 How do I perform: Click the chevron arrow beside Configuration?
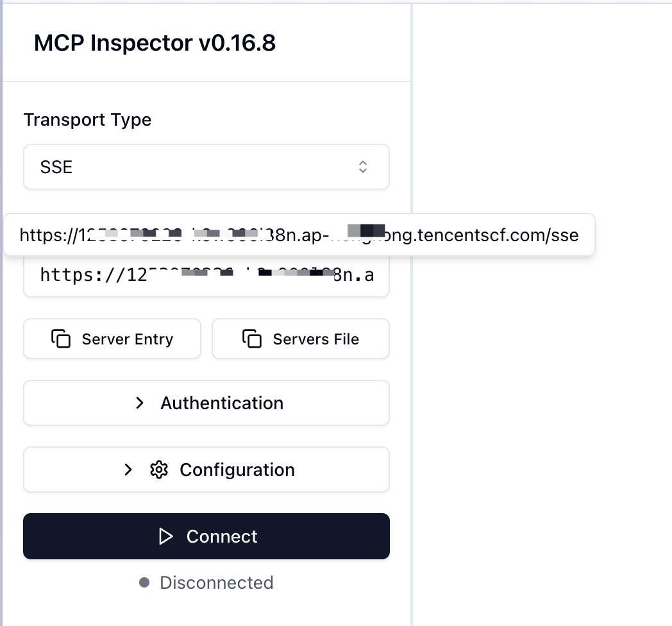pos(128,469)
